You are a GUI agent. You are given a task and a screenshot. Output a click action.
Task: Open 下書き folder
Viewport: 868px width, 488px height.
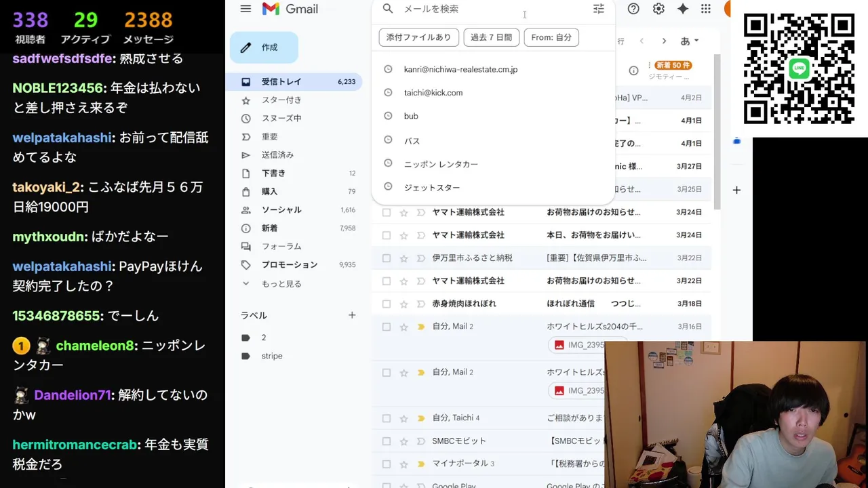click(294, 174)
